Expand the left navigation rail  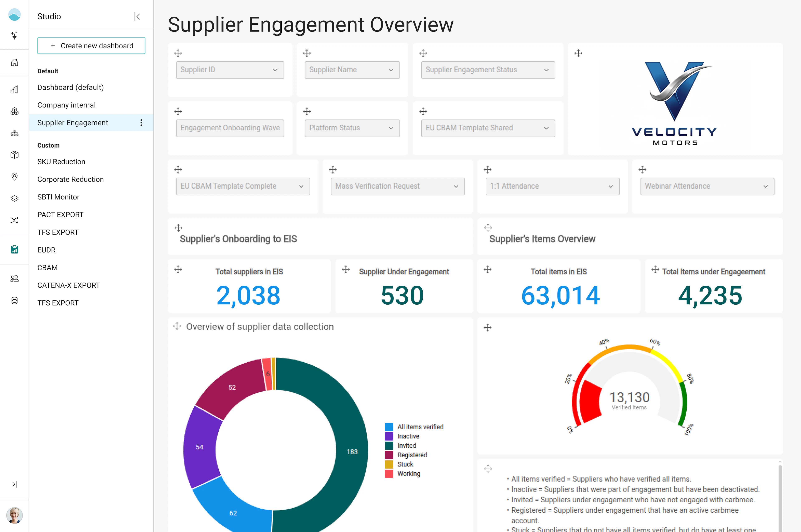pos(14,484)
